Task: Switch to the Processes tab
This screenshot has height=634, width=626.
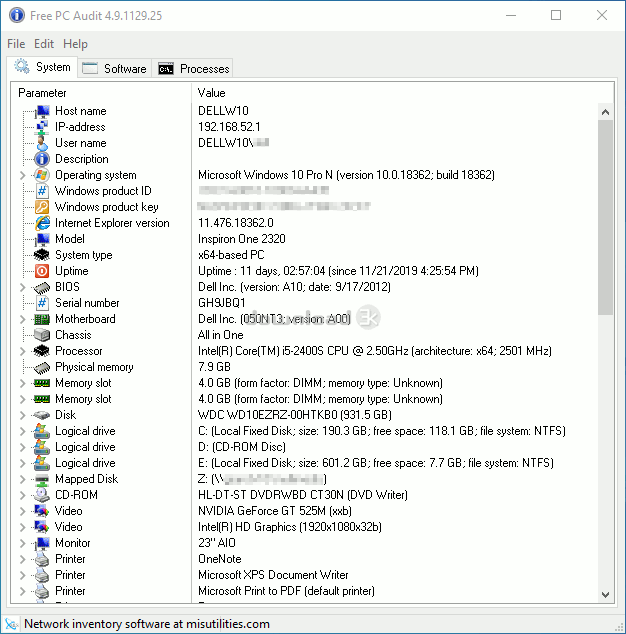Action: (x=193, y=68)
